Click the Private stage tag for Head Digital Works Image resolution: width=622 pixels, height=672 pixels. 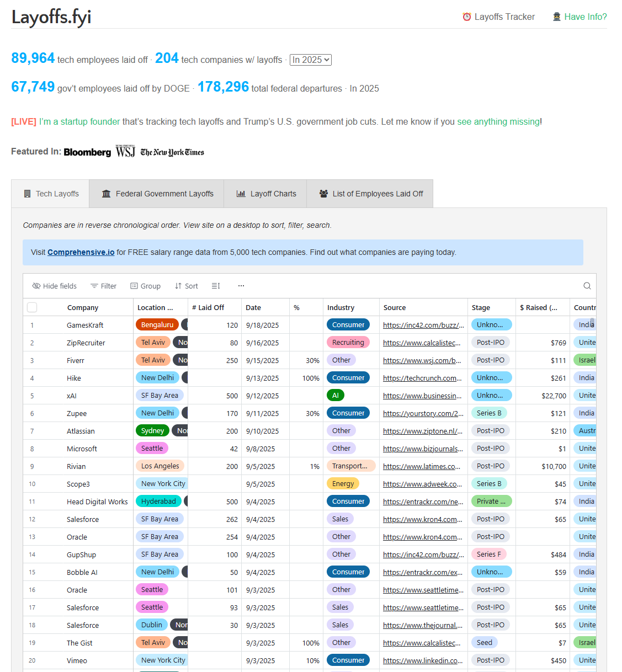[491, 502]
